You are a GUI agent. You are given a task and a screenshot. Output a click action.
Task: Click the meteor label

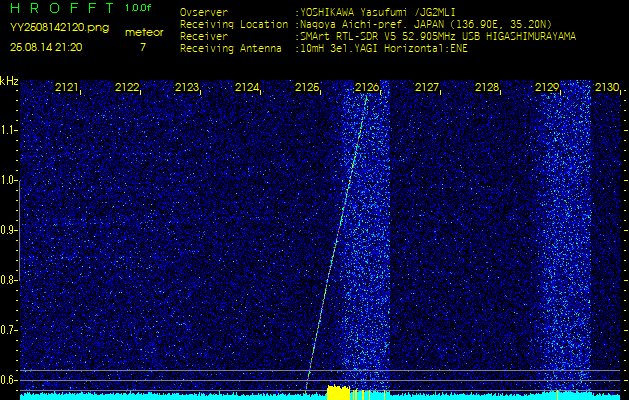(x=144, y=33)
